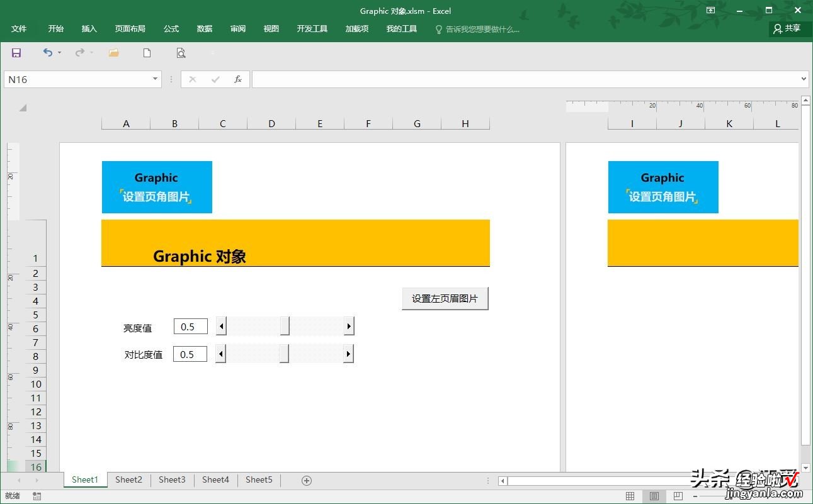The width and height of the screenshot is (813, 504).
Task: Open the 视图 ribbon tab
Action: (x=271, y=29)
